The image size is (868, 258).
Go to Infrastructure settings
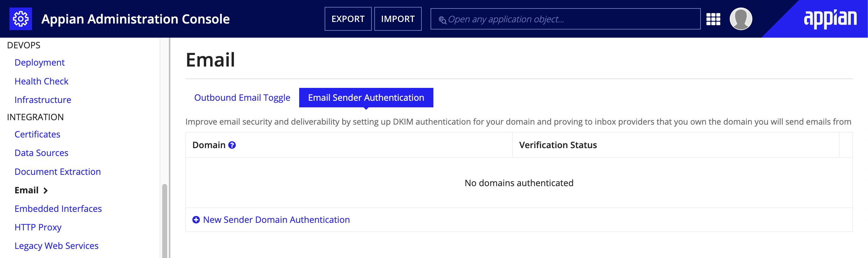[x=43, y=100]
